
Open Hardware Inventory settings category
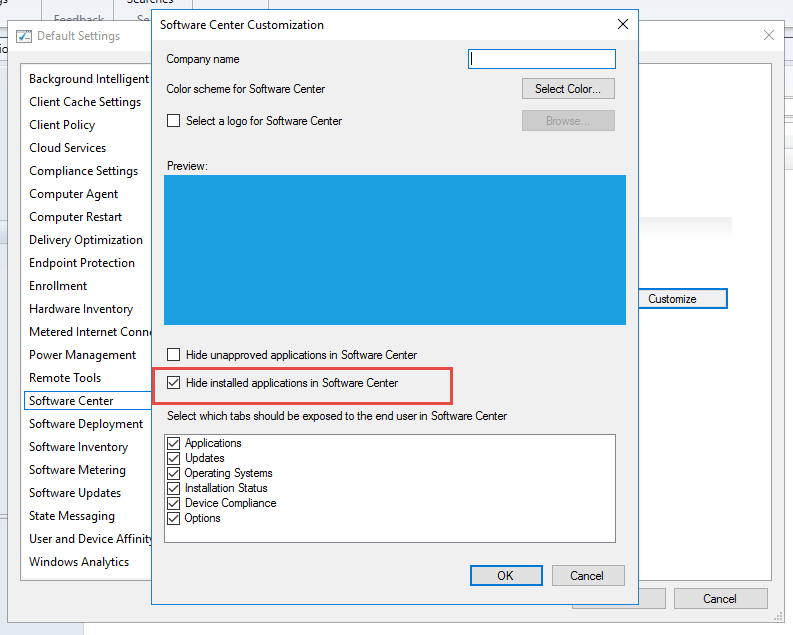coord(81,309)
